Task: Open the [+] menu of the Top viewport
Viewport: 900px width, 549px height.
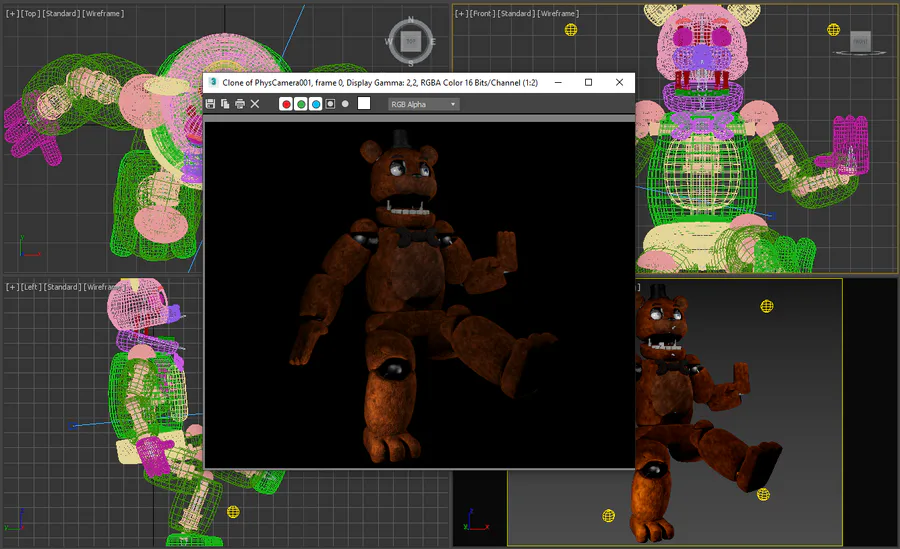Action: (12, 13)
